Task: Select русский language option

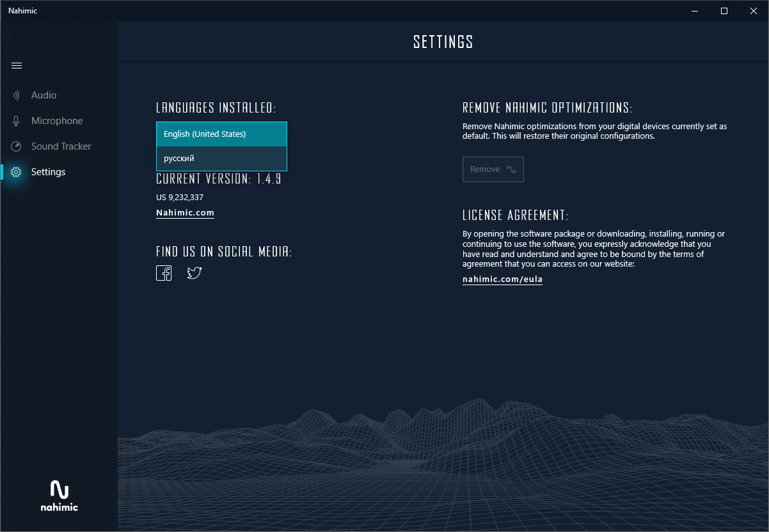Action: pyautogui.click(x=221, y=159)
